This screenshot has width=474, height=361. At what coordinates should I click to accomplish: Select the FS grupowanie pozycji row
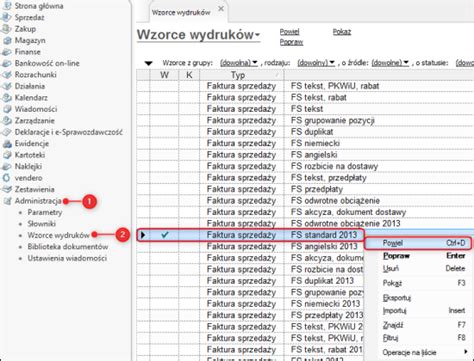305,120
